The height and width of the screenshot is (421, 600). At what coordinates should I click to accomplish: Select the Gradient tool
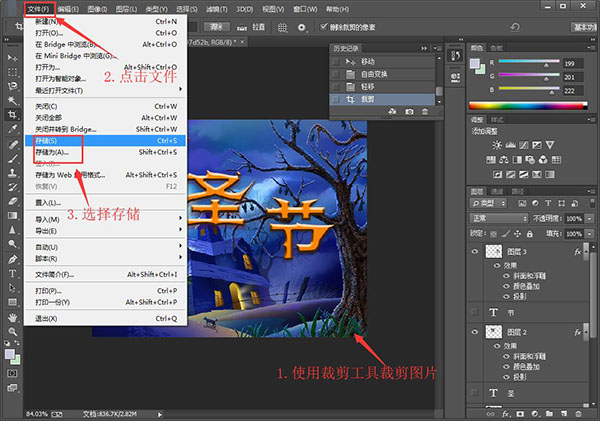tap(12, 215)
